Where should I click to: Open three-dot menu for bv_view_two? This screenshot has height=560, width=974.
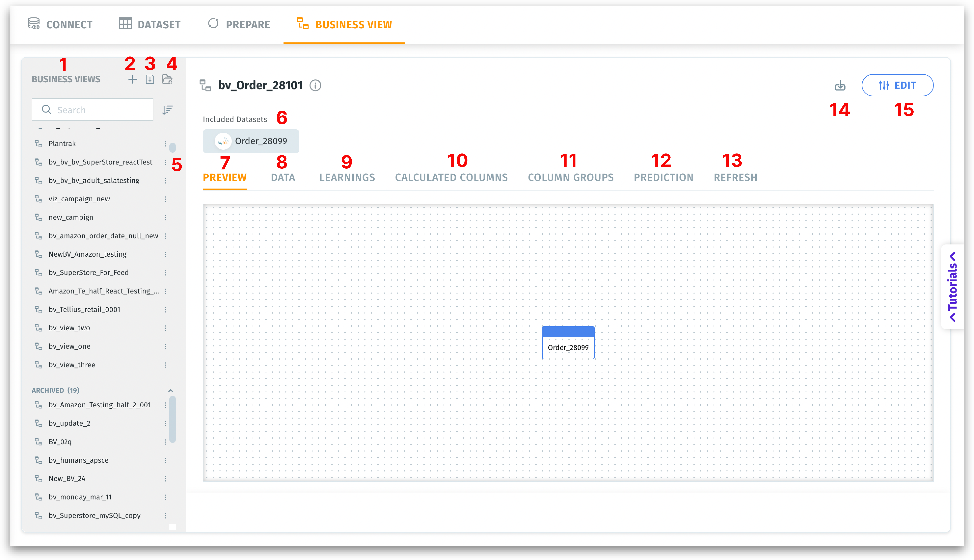[x=166, y=328]
